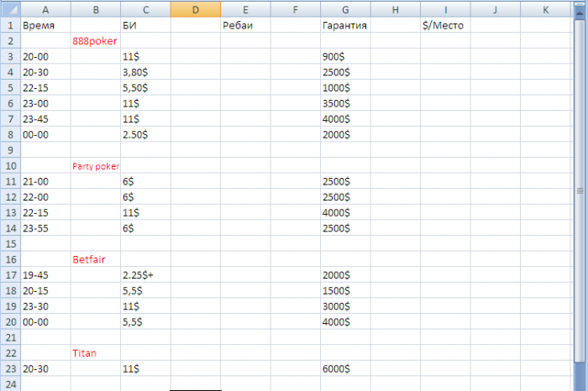Click the 22-00 time cell
The height and width of the screenshot is (391, 588).
(45, 197)
